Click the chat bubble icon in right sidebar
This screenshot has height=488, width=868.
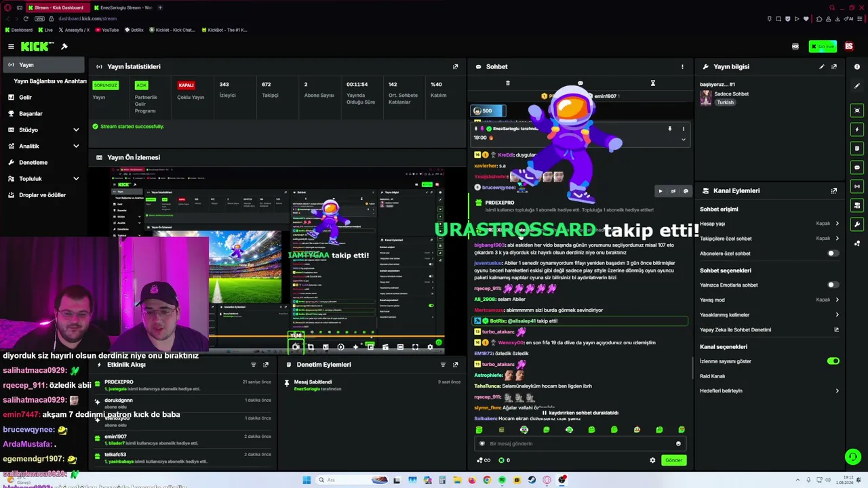pyautogui.click(x=857, y=167)
